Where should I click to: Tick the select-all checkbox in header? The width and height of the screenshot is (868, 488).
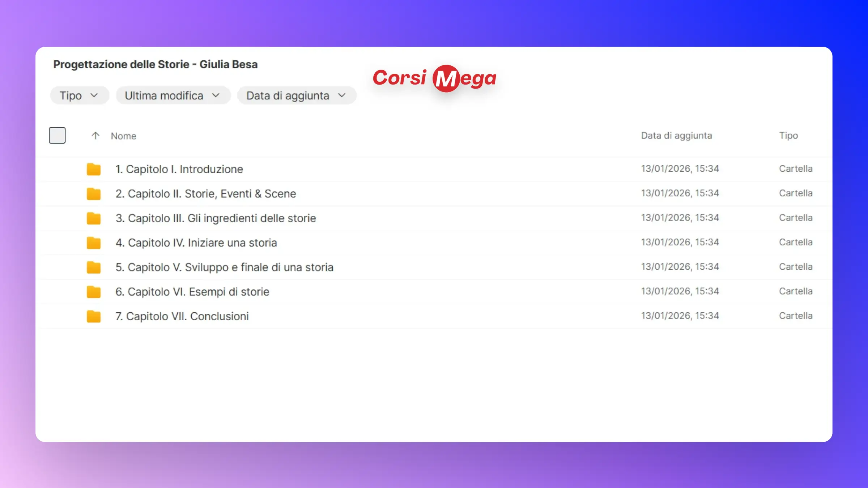coord(57,135)
